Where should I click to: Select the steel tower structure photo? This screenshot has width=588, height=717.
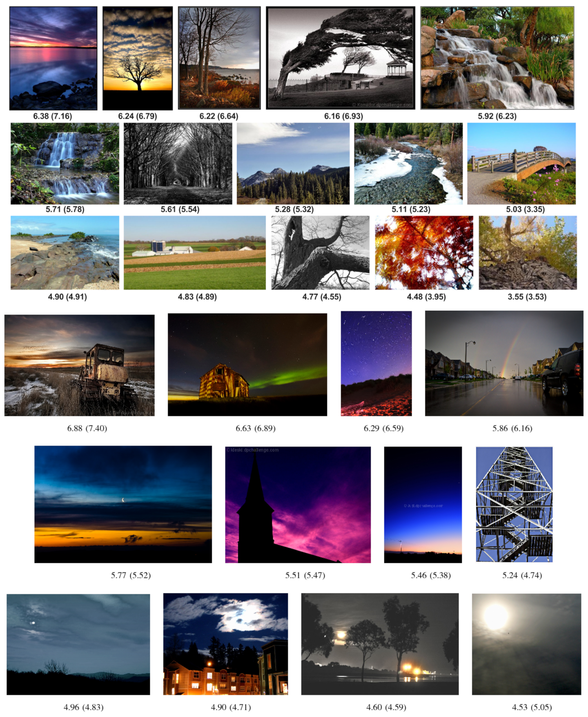514,504
